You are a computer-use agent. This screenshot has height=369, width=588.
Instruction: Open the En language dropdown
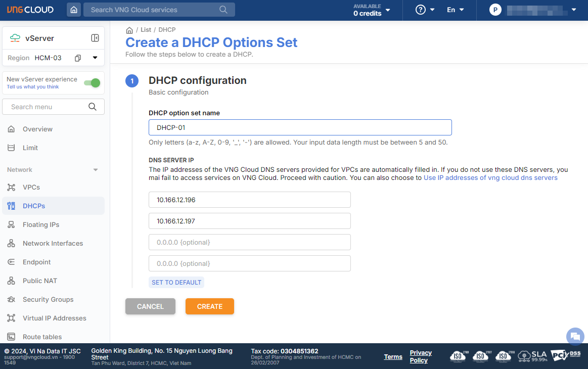click(x=455, y=10)
